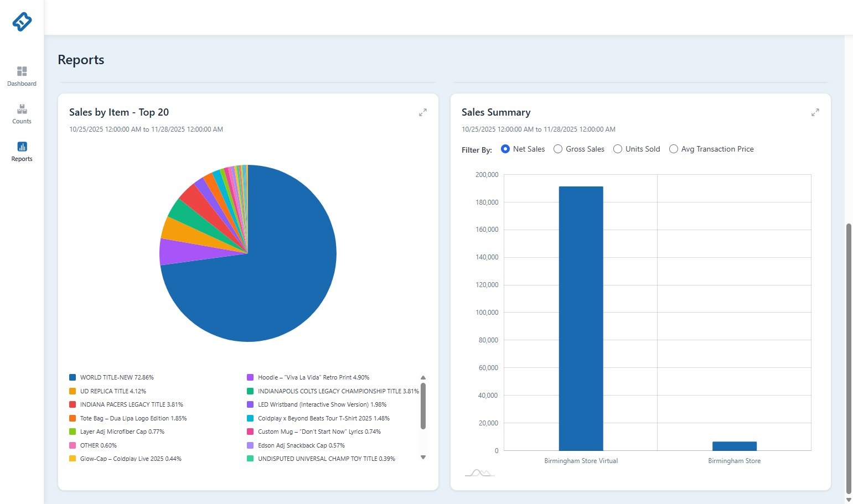The height and width of the screenshot is (504, 853).
Task: Select the Net Sales radio button
Action: click(x=505, y=149)
